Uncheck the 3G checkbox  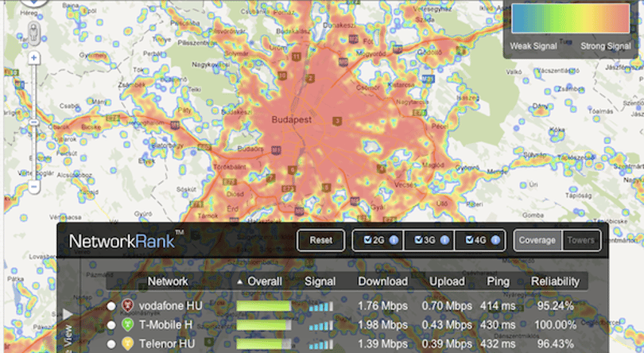418,239
